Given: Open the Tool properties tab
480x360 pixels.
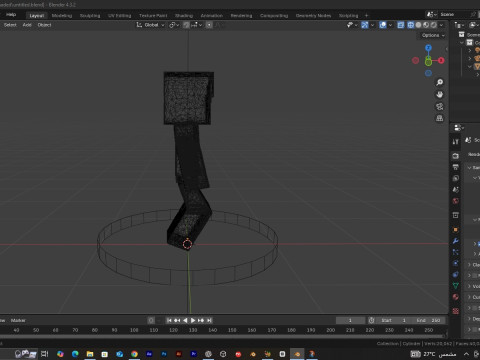Looking at the screenshot, I should [x=456, y=142].
